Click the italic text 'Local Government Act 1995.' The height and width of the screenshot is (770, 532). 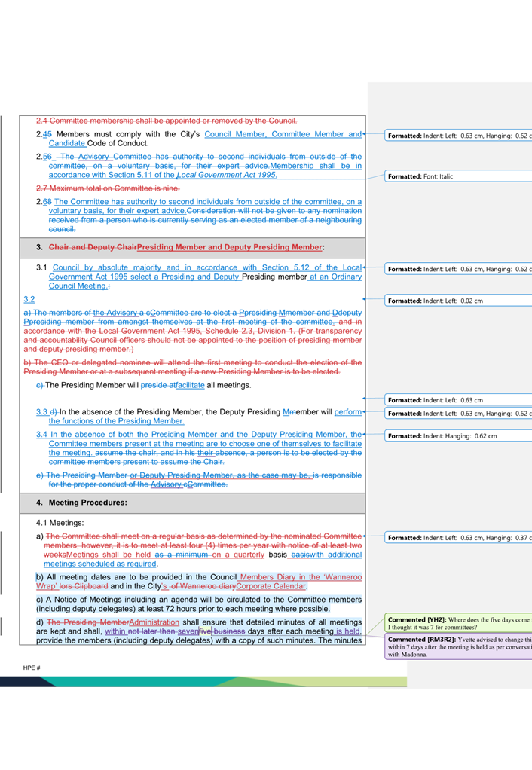click(x=227, y=175)
